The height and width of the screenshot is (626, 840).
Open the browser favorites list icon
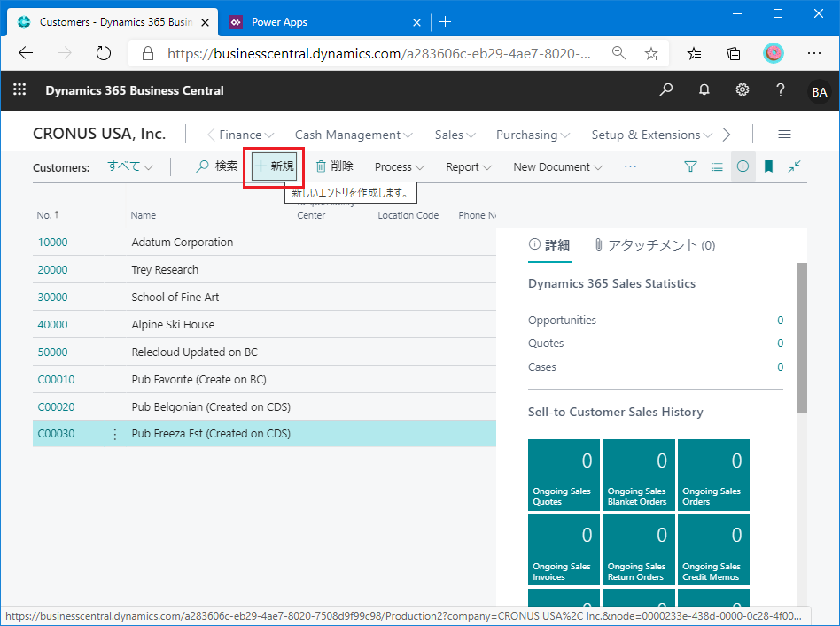[x=695, y=53]
